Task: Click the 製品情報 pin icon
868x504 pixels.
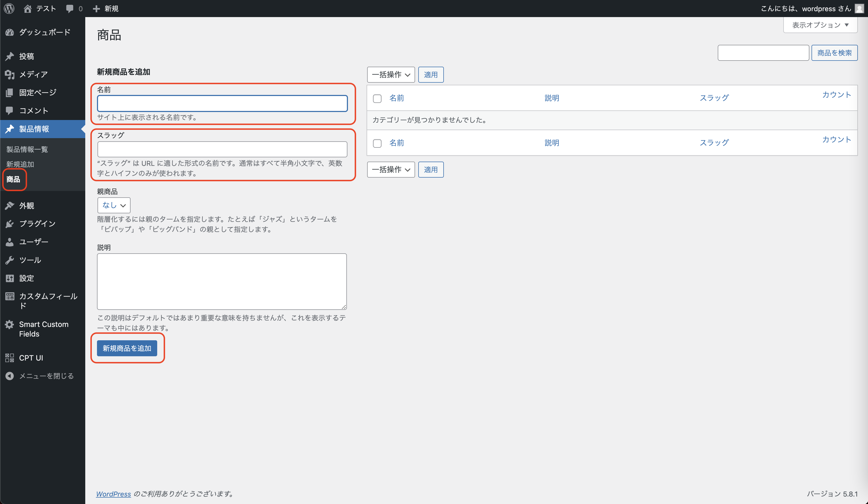Action: (x=10, y=129)
